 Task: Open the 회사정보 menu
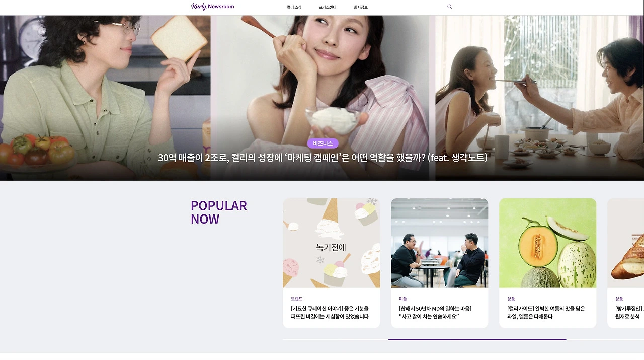[x=360, y=7]
